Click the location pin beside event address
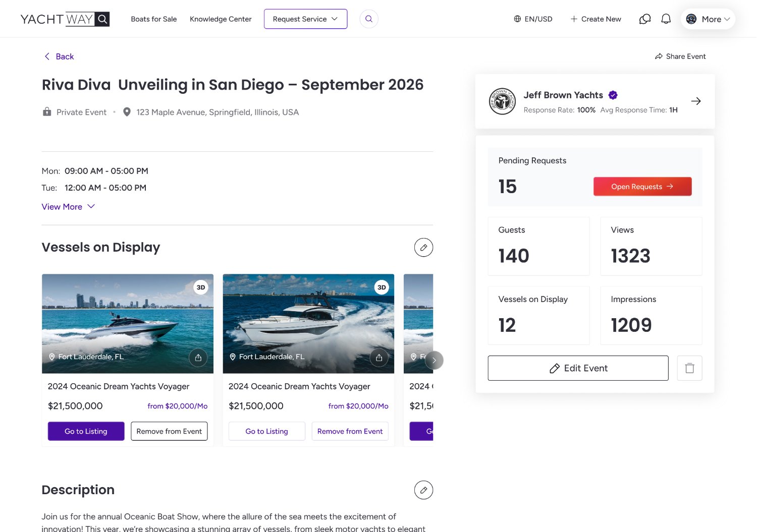This screenshot has width=757, height=532. [127, 112]
